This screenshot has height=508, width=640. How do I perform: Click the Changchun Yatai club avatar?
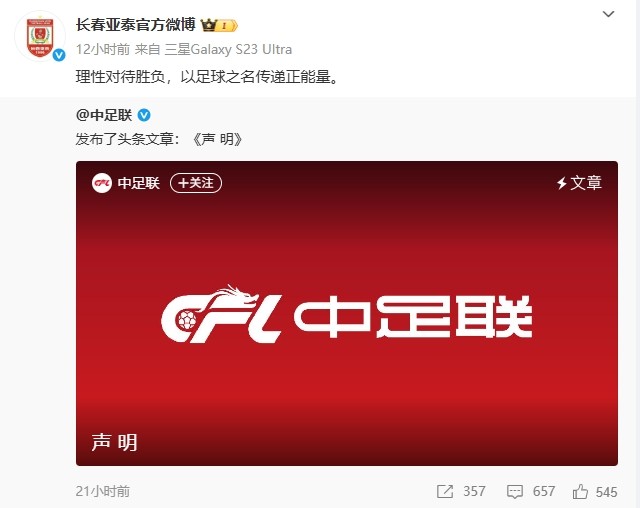pyautogui.click(x=40, y=37)
